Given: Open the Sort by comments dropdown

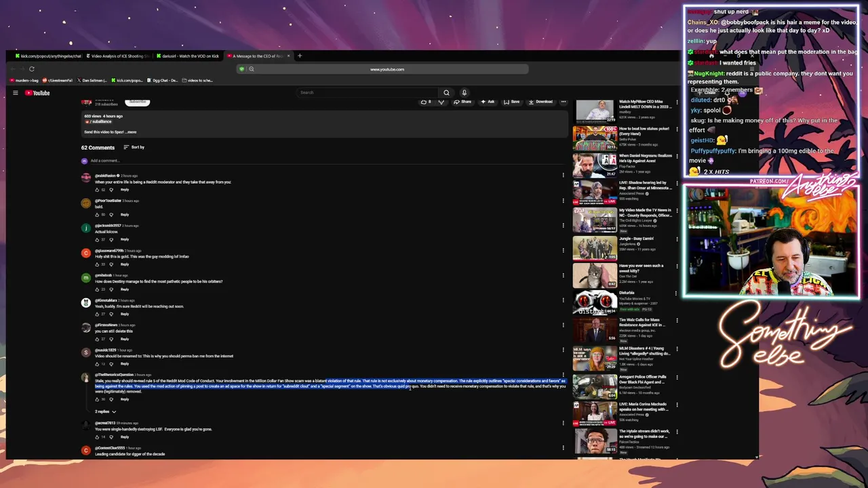Looking at the screenshot, I should [x=134, y=147].
